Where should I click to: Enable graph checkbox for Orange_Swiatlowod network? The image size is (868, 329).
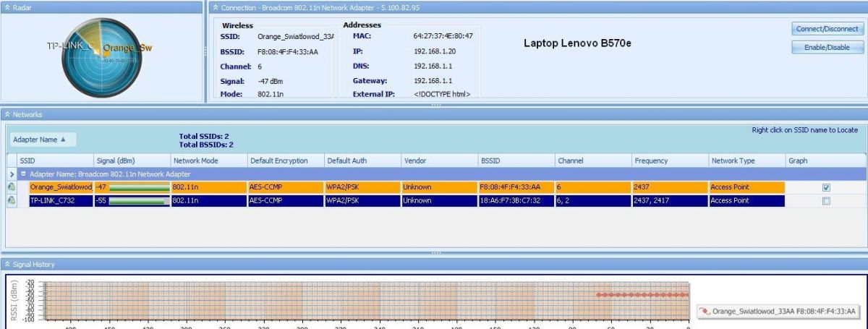click(x=826, y=187)
